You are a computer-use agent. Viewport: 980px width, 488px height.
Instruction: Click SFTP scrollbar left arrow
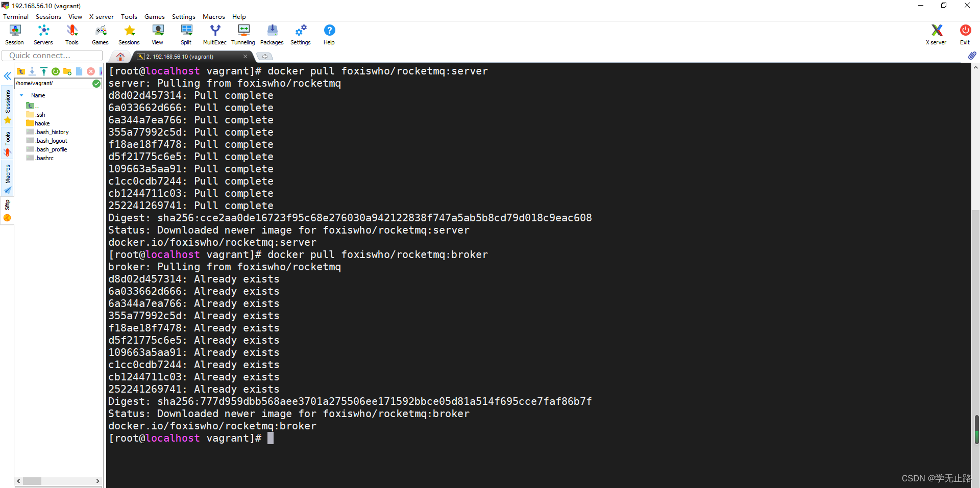pos(19,481)
